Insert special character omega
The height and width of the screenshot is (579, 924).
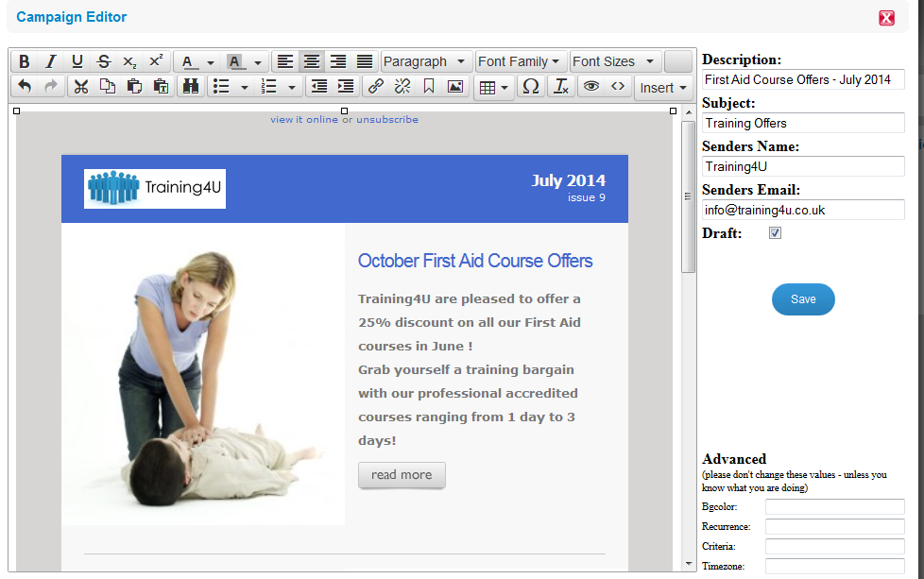coord(531,87)
